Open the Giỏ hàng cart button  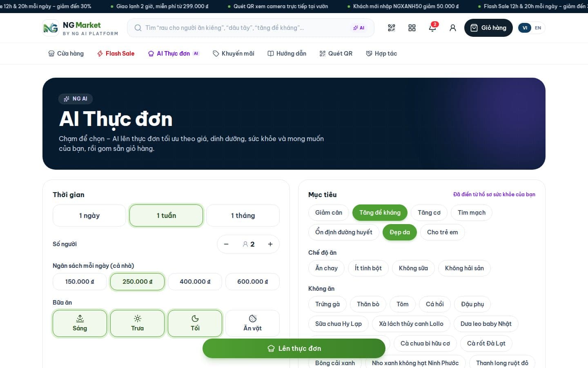(488, 28)
